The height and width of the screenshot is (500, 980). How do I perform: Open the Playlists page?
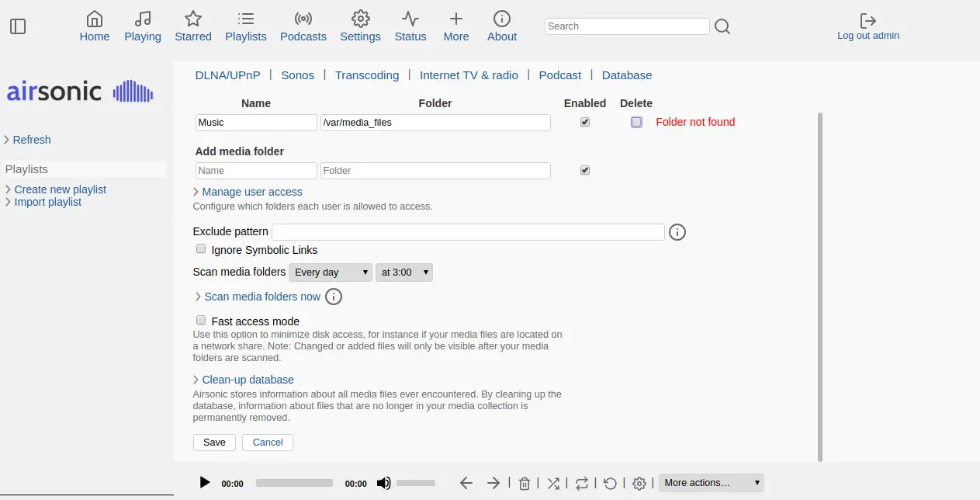246,26
